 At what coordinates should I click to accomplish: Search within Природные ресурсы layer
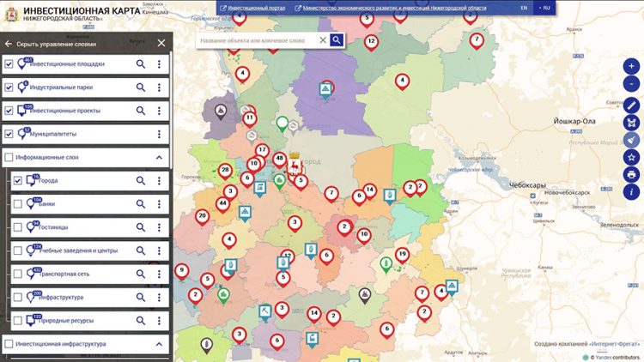coord(141,321)
